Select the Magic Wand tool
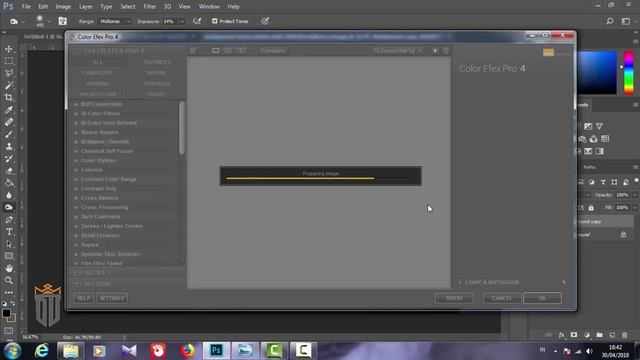The width and height of the screenshot is (640, 360). [x=9, y=85]
